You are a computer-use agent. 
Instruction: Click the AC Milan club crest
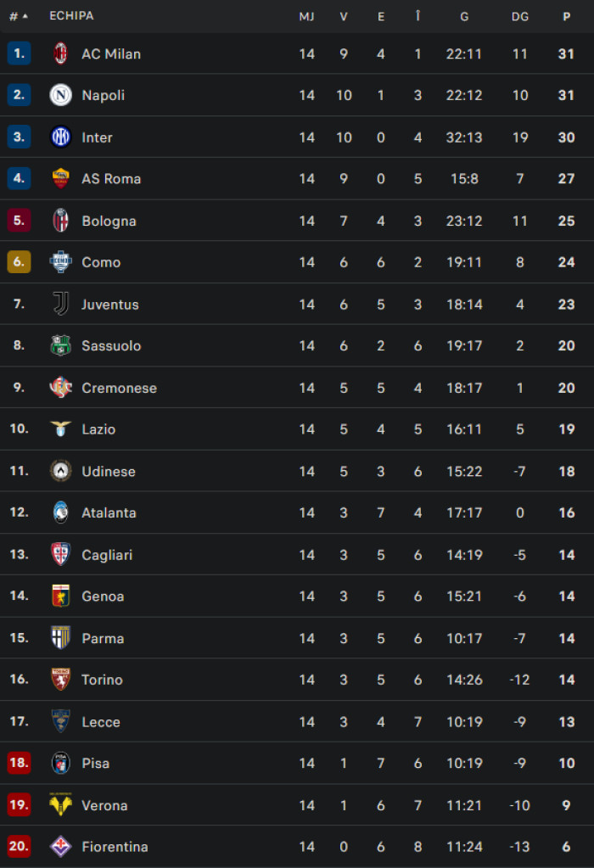pyautogui.click(x=60, y=53)
